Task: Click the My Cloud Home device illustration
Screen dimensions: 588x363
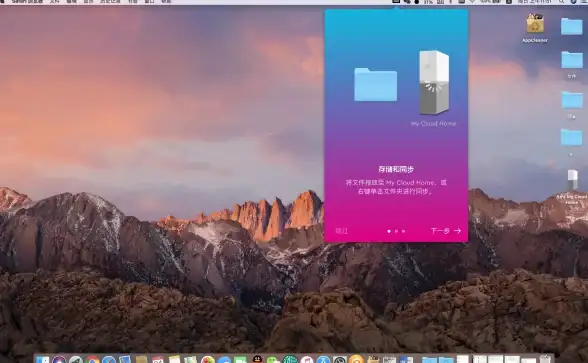Action: (434, 82)
